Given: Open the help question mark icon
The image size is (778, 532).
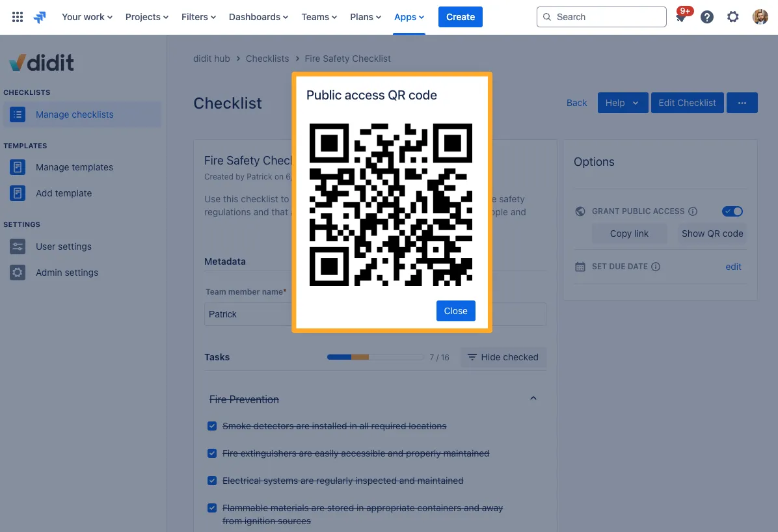Looking at the screenshot, I should tap(707, 17).
